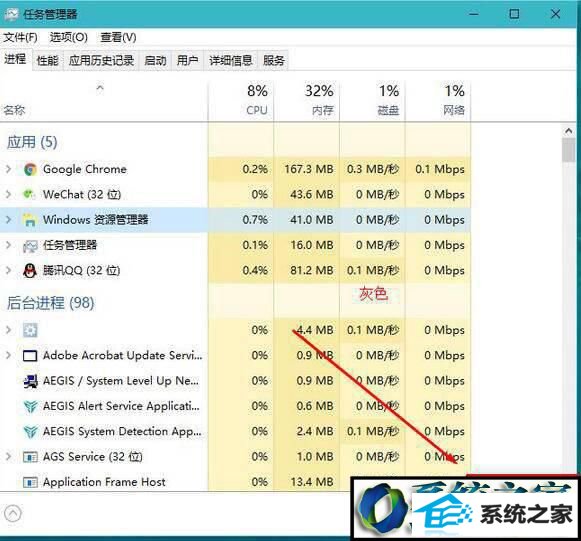Click the AGS Service (32 位) icon

(30, 457)
